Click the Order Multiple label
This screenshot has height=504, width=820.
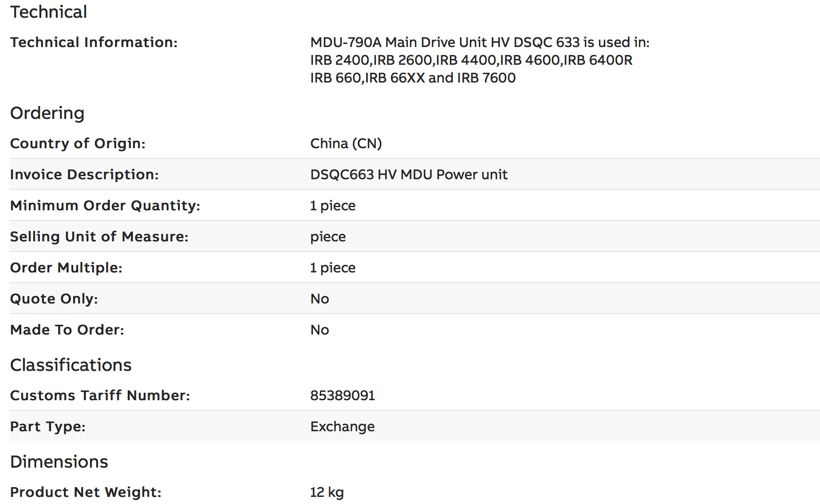pyautogui.click(x=66, y=268)
